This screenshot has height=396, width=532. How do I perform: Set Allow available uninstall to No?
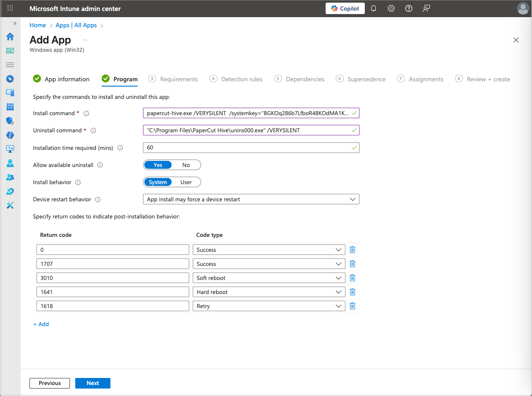pyautogui.click(x=186, y=165)
